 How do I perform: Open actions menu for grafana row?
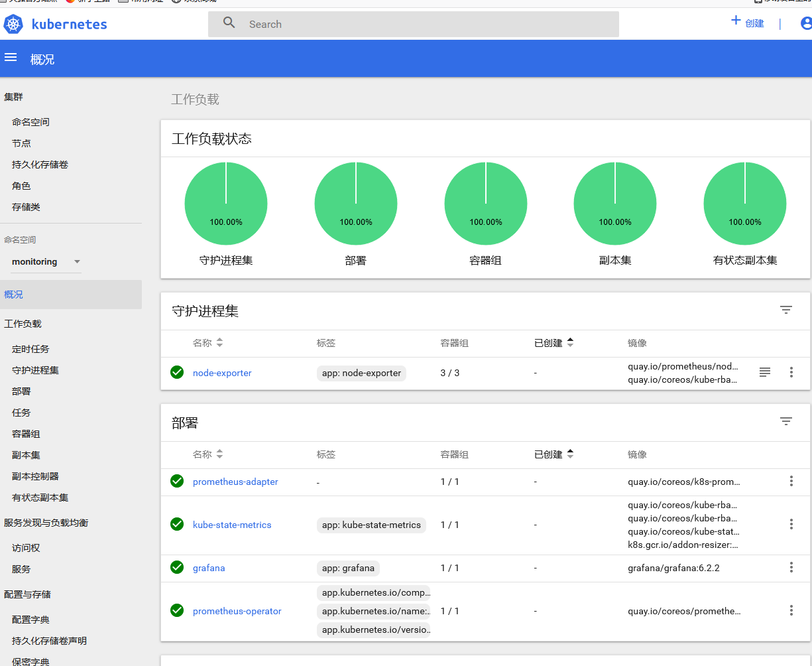pos(791,567)
